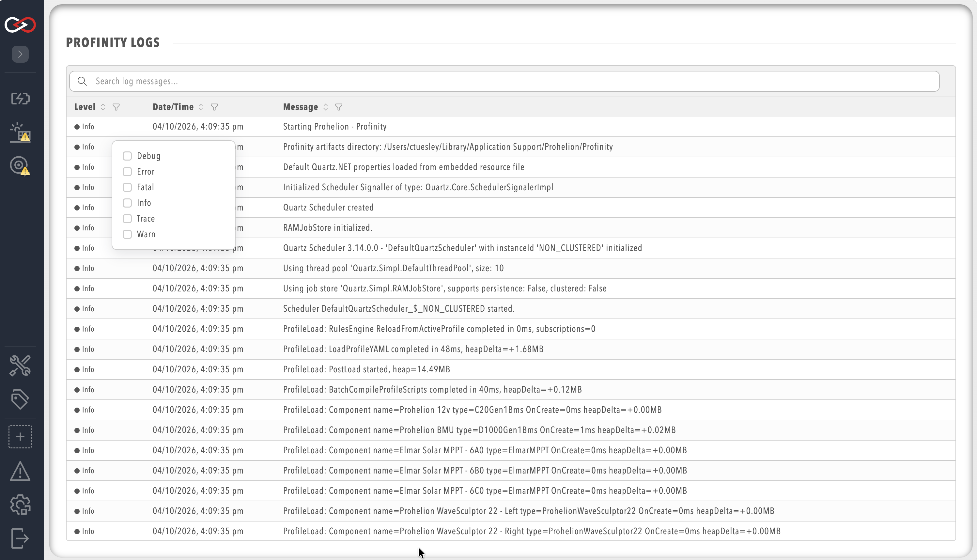Sort logs by Message column arrows
This screenshot has width=977, height=560.
[x=325, y=107]
